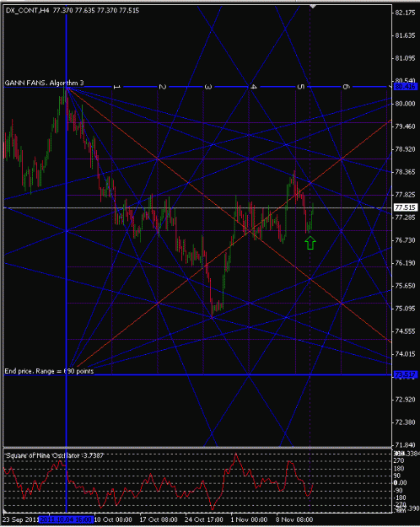The width and height of the screenshot is (420, 527).
Task: Click the blue 73.517 price tag
Action: 405,374
